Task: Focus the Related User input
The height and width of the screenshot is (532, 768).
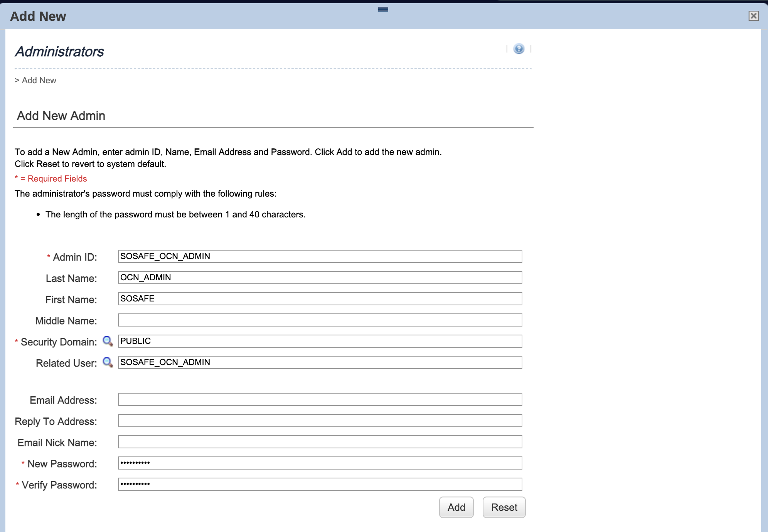Action: coord(320,362)
